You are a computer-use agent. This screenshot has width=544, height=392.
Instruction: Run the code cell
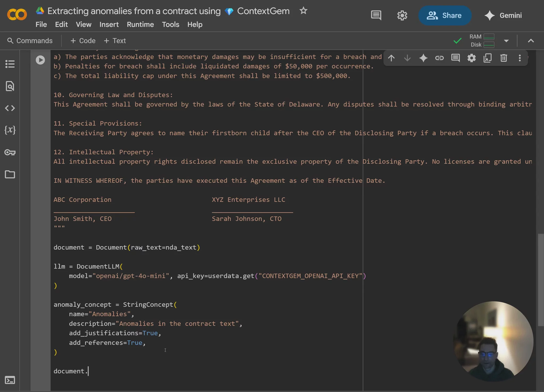40,60
